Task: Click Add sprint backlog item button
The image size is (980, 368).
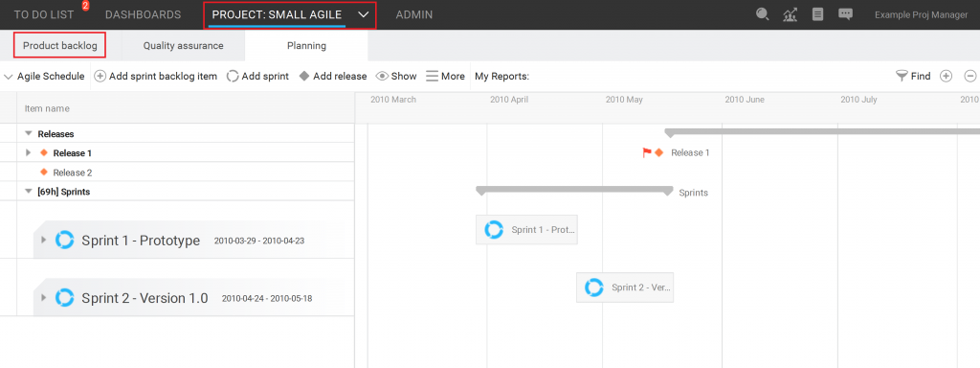Action: pos(156,77)
